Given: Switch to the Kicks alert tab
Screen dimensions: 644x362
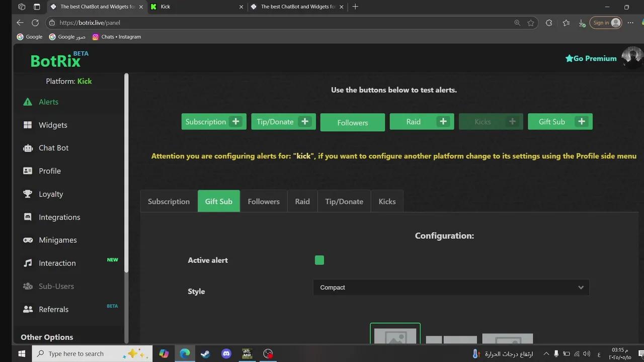Looking at the screenshot, I should point(387,201).
